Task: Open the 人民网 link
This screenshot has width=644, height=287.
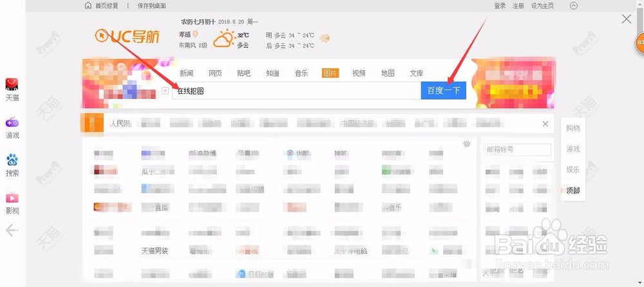Action: click(120, 124)
